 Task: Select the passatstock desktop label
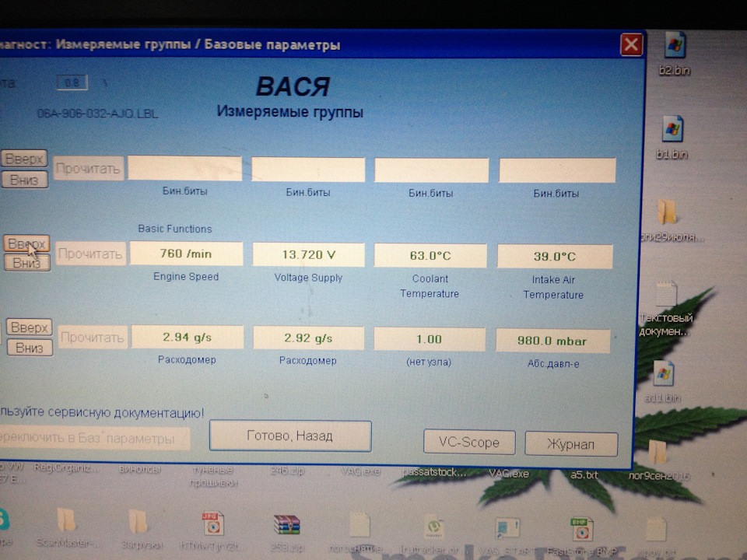433,472
